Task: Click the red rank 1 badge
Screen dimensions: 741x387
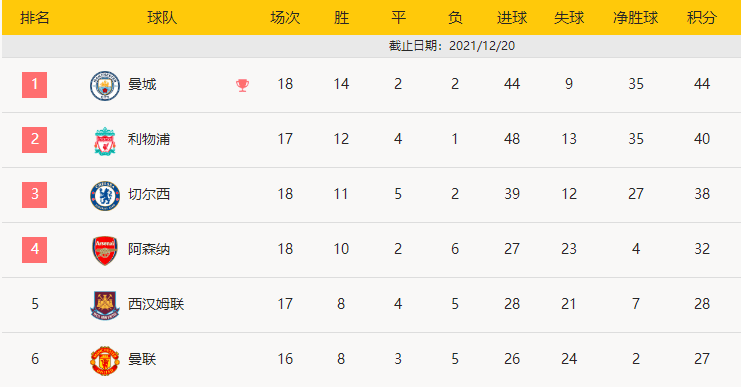Action: click(x=34, y=85)
